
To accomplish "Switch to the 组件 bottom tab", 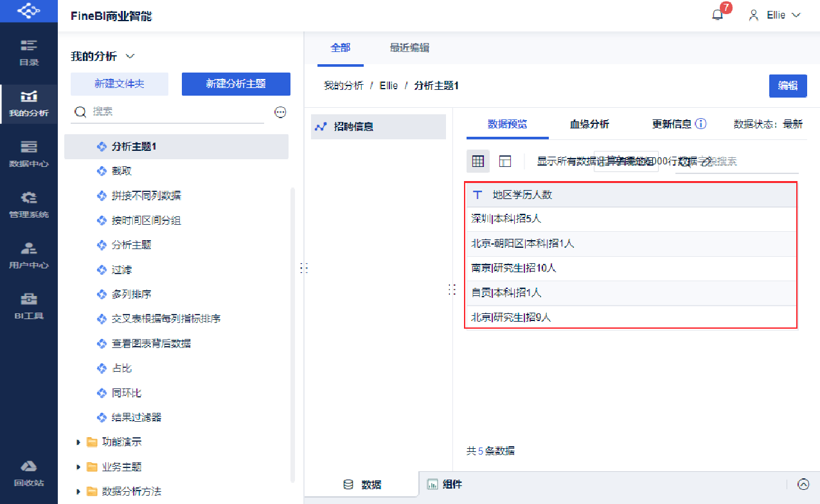I will point(445,485).
